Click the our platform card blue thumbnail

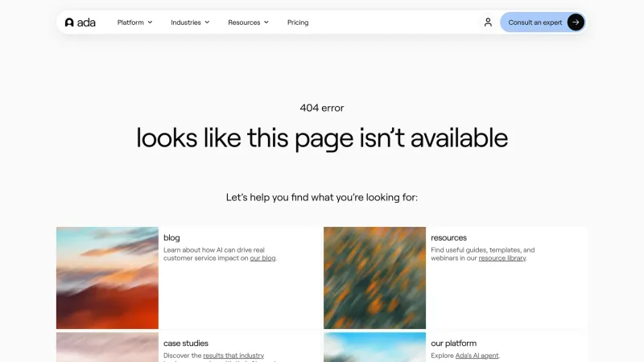(374, 348)
